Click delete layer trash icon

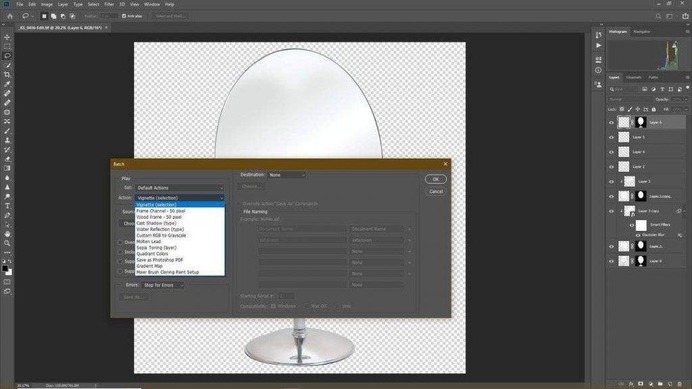point(680,384)
